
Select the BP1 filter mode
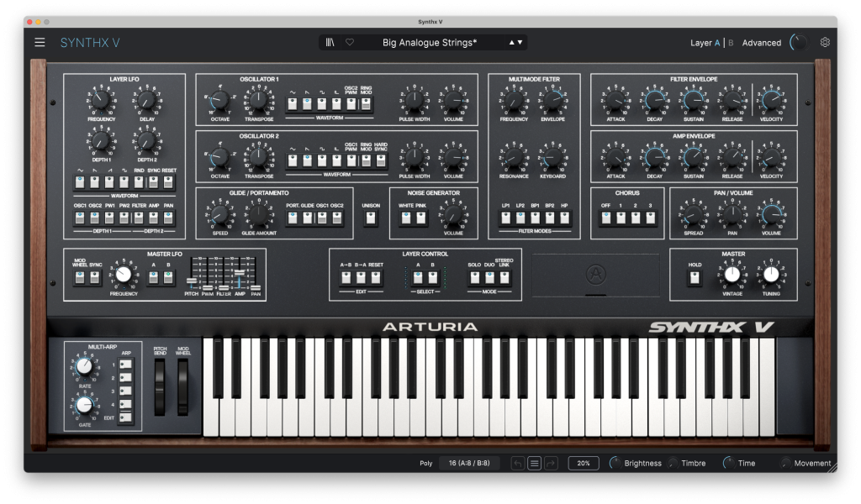point(535,218)
